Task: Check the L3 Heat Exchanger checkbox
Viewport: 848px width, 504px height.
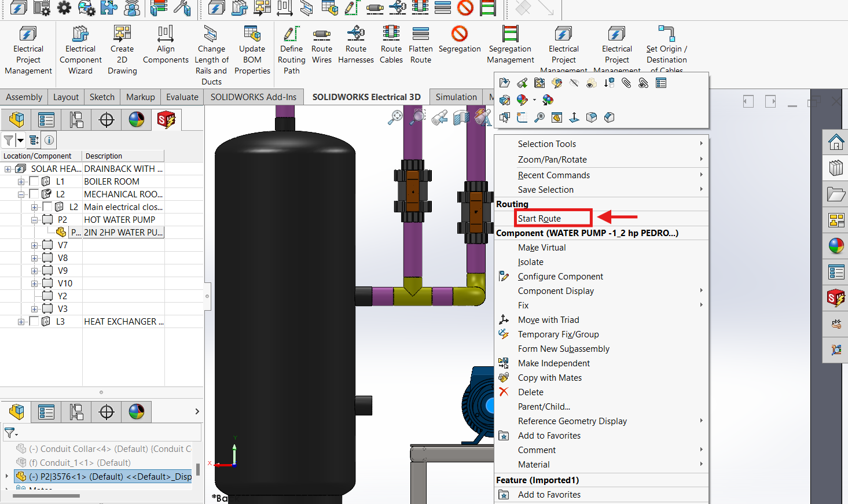Action: pyautogui.click(x=34, y=322)
